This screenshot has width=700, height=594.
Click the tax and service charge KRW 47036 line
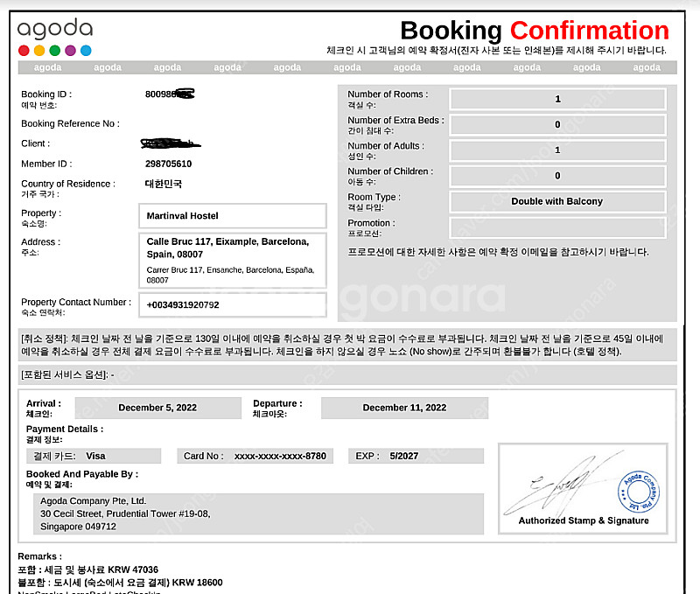tap(88, 570)
